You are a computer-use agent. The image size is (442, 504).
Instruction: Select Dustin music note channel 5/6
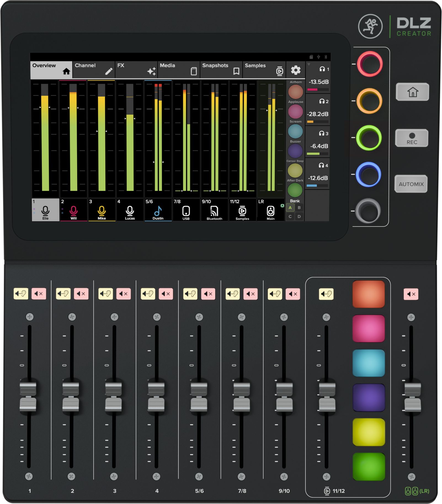click(x=158, y=211)
